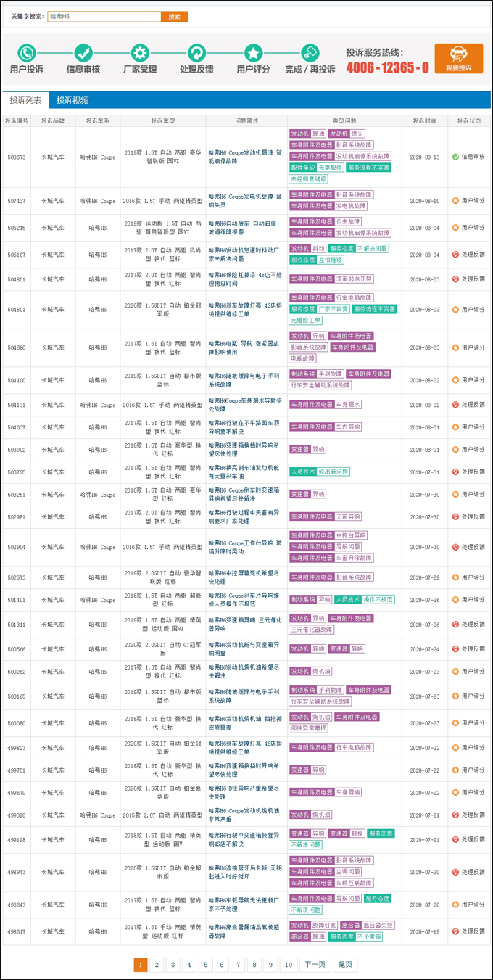
Task: Click 处理反馈 status icon for complaint 504131
Action: pos(455,405)
